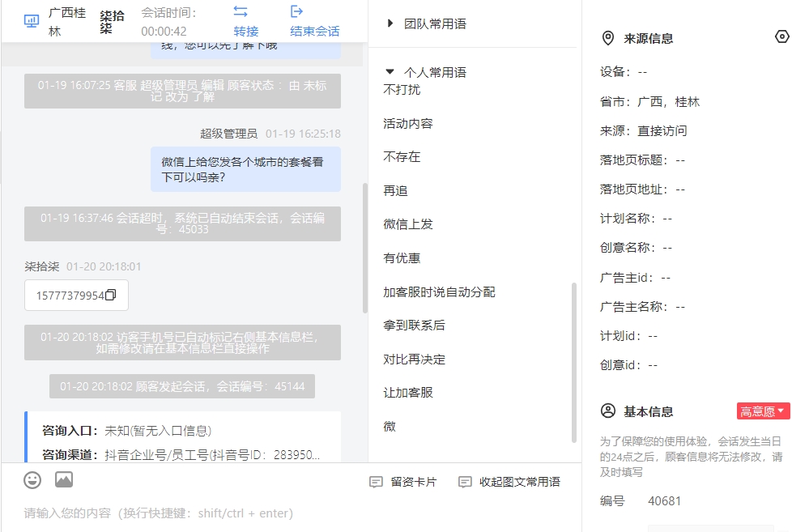Click the 访客手机号已自动标记 system notice
The height and width of the screenshot is (532, 792).
click(182, 343)
